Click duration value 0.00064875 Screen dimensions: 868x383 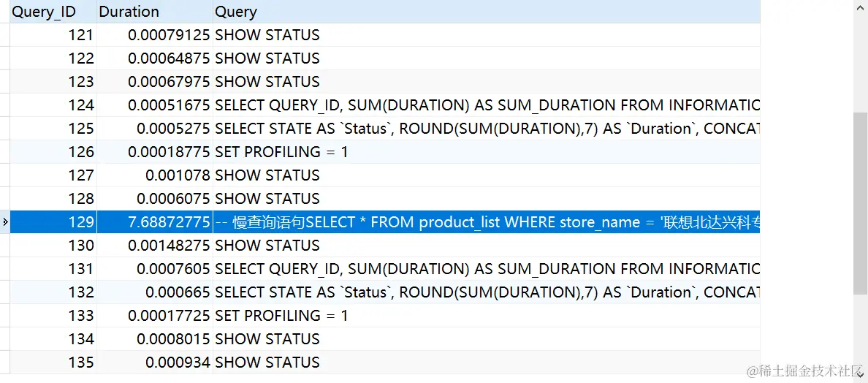click(169, 58)
